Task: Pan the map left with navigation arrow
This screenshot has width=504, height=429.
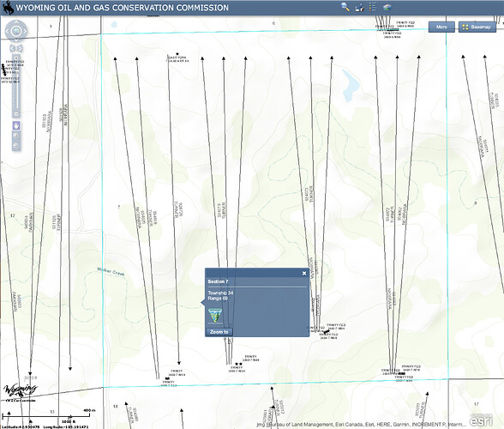Action: pyautogui.click(x=8, y=31)
